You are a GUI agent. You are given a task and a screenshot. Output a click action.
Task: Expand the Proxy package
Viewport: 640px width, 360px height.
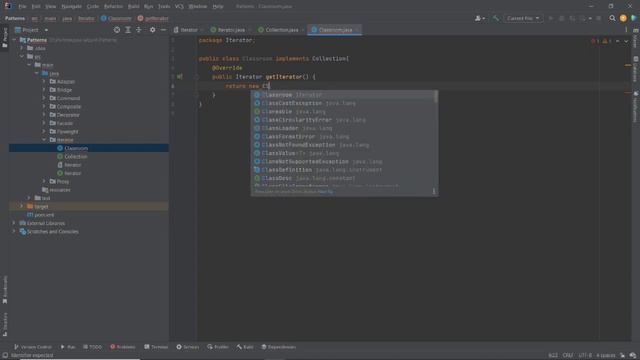pos(44,181)
